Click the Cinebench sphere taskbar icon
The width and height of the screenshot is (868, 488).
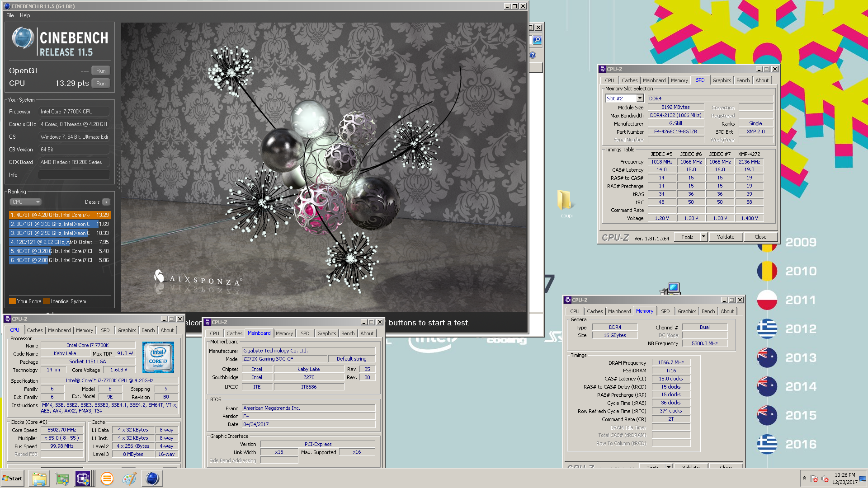click(152, 479)
